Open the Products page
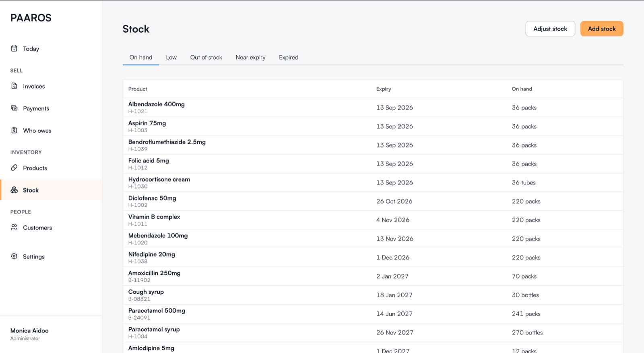The image size is (644, 353). click(x=51, y=168)
